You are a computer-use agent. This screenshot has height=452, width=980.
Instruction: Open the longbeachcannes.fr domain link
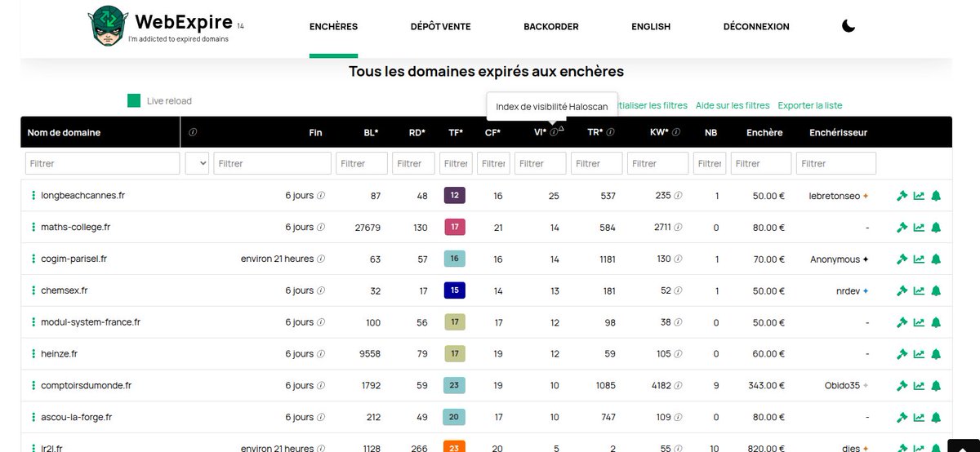coord(82,196)
